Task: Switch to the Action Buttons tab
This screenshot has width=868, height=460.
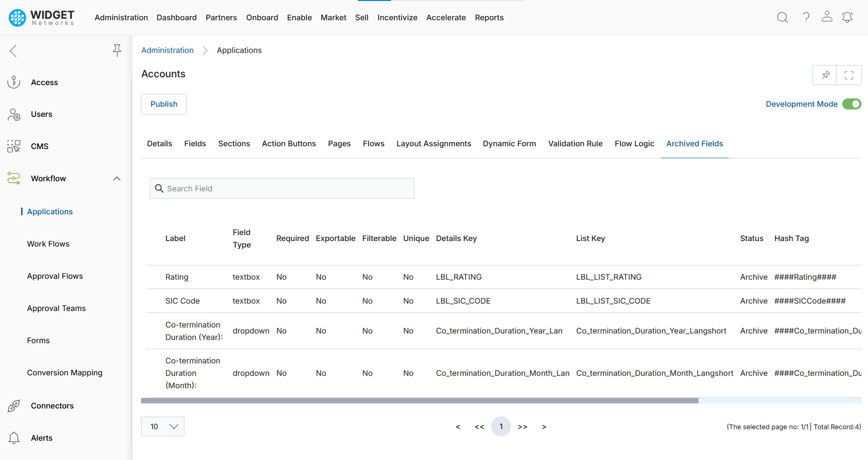Action: 289,144
